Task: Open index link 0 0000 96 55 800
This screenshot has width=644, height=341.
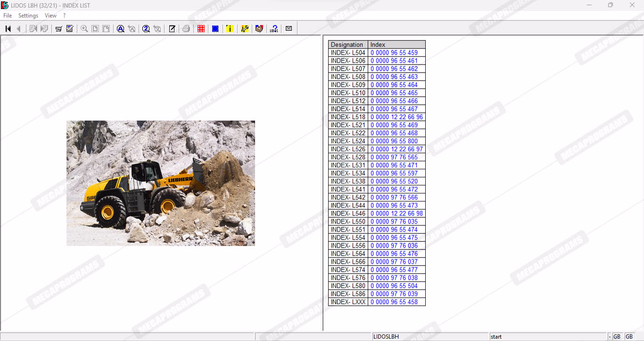Action: pos(394,141)
